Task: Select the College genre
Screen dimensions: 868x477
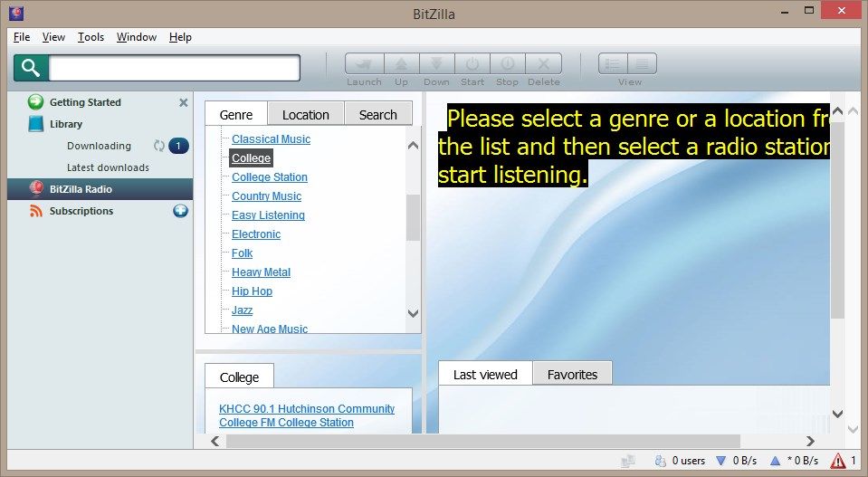Action: coord(252,158)
